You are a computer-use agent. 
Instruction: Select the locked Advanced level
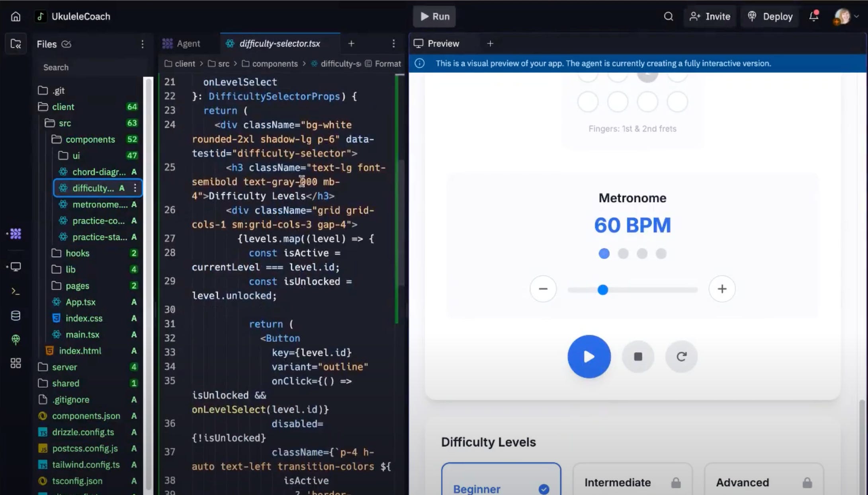[x=764, y=482]
